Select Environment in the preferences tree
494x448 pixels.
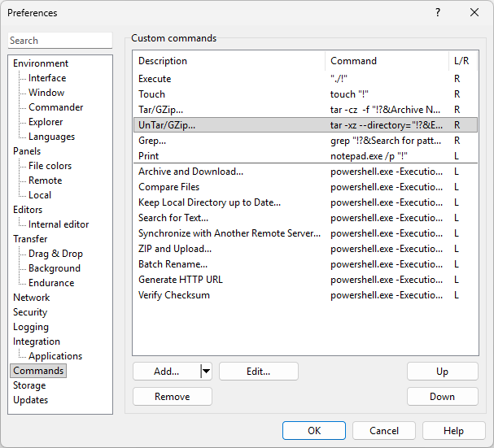[41, 63]
